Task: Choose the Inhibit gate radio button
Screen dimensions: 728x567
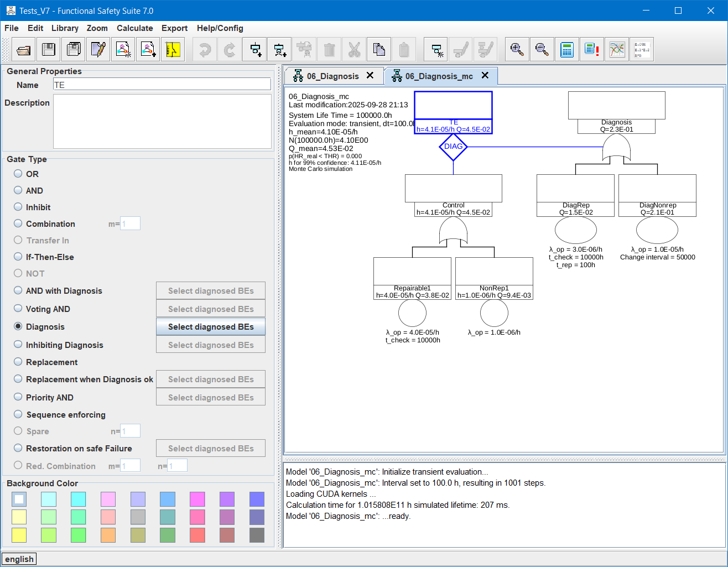Action: tap(18, 207)
